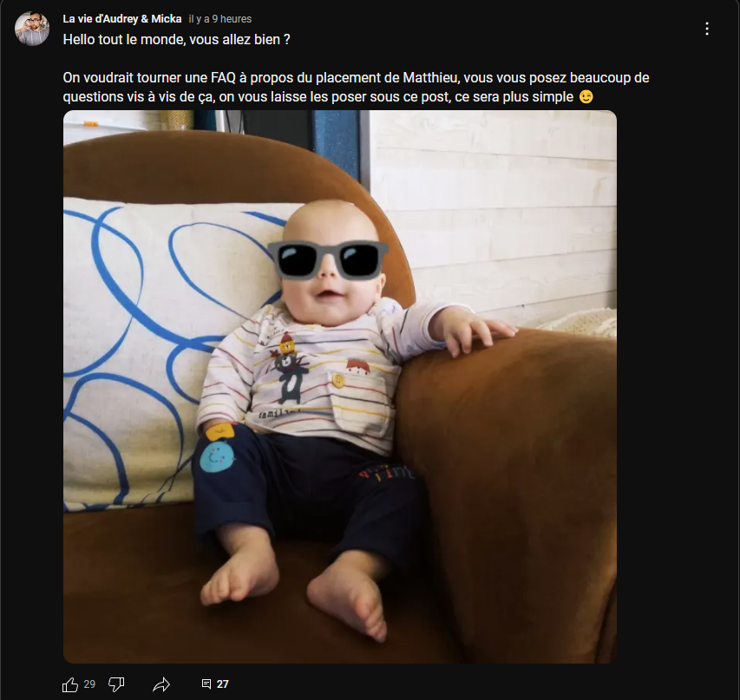The image size is (740, 700).
Task: Open the channel La vie d'Audrey & Micka
Action: (x=122, y=18)
